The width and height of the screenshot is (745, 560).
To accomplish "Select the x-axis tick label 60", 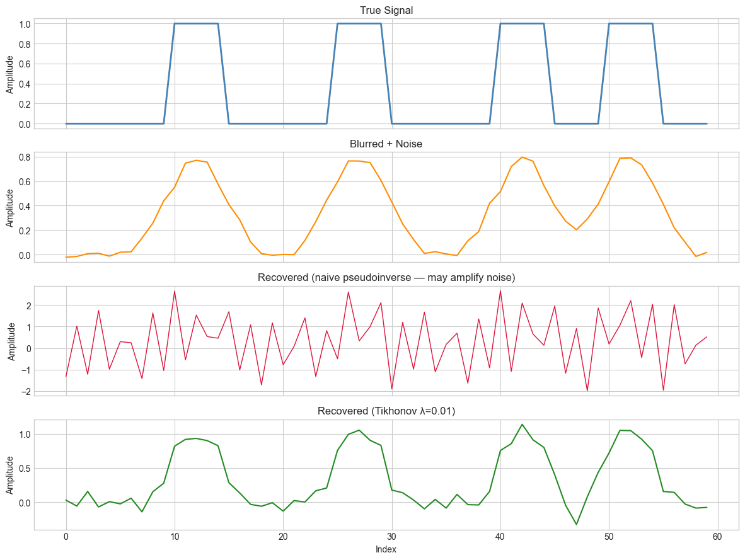I will (x=717, y=535).
